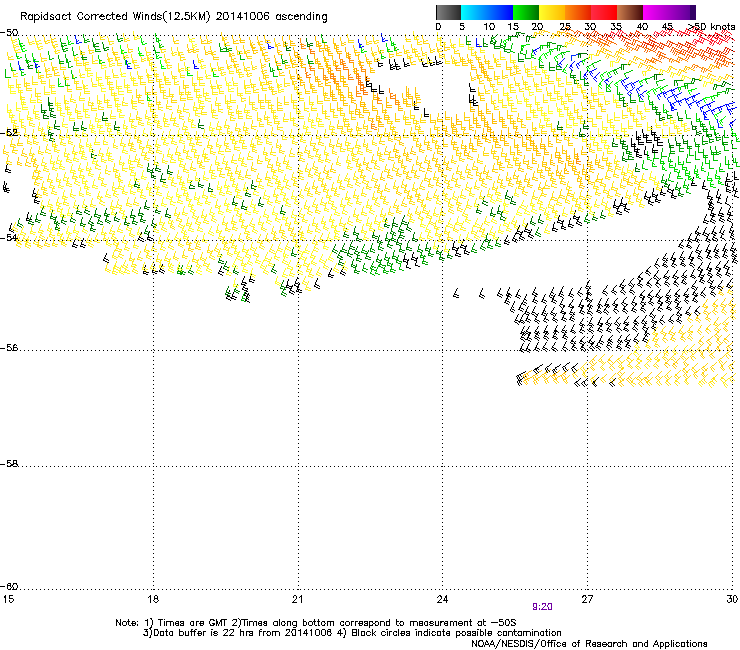Click the word 'ascending' in the title
Screen dimensions: 740x650
[x=301, y=17]
